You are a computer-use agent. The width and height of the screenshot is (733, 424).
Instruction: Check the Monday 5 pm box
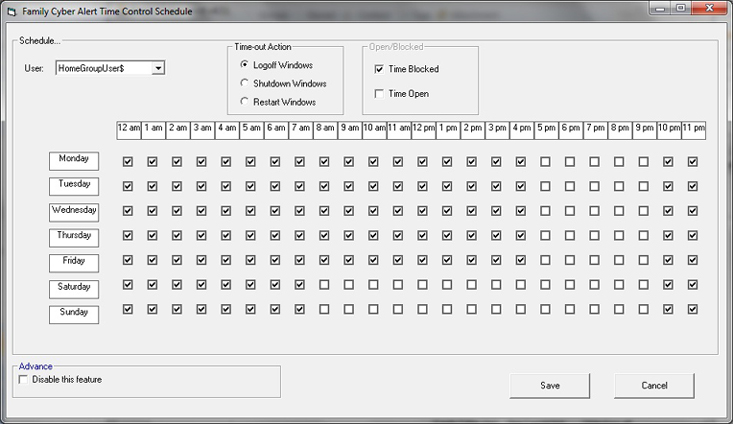(545, 161)
